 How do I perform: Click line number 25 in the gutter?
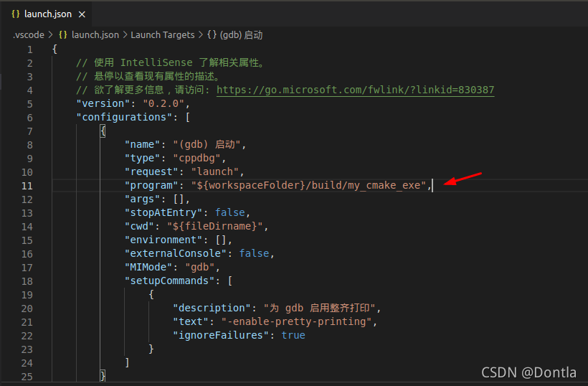coord(27,377)
